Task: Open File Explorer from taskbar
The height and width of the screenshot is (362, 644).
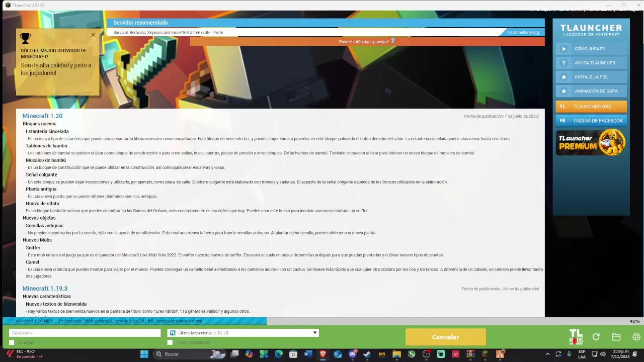Action: pos(396,354)
